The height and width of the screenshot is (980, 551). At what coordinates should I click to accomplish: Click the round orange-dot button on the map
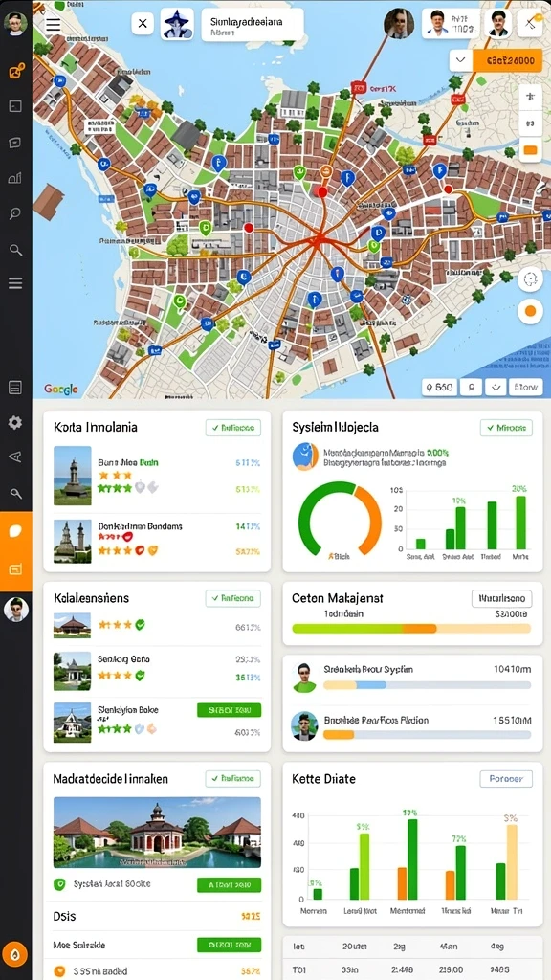point(530,311)
